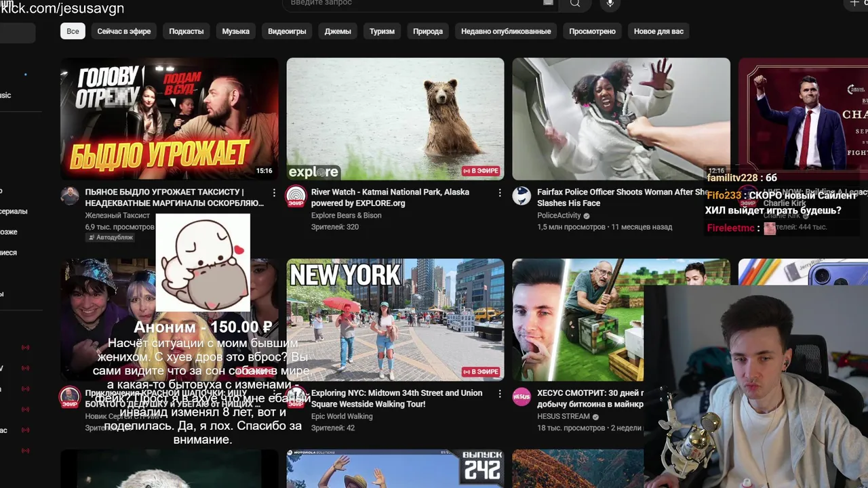Click the HESUS STREAM channel avatar

[521, 396]
